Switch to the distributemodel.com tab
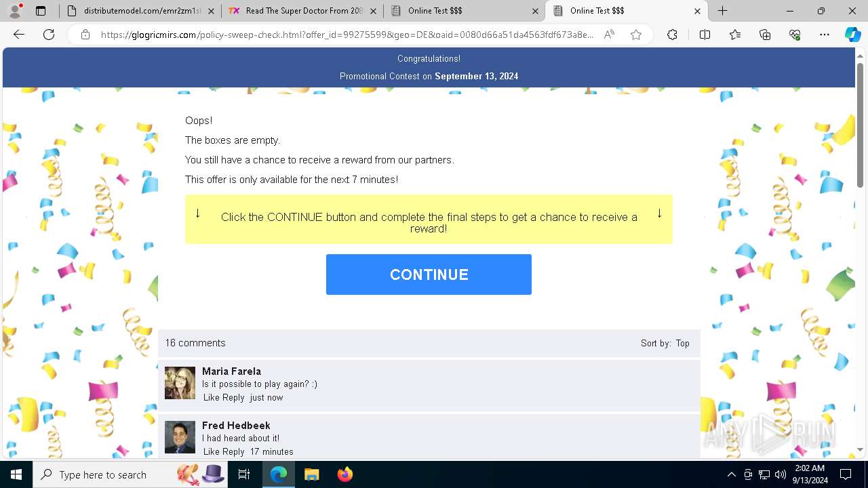The height and width of the screenshot is (488, 868). pos(140,11)
